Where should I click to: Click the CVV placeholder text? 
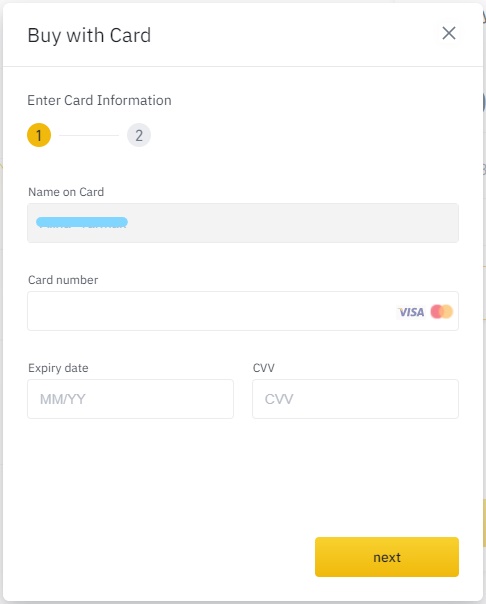pos(279,399)
